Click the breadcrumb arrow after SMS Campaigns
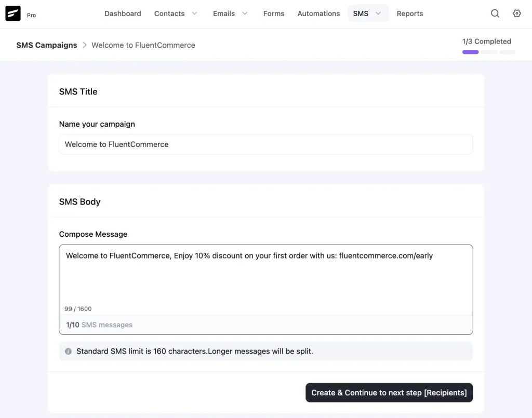The height and width of the screenshot is (418, 532). (84, 45)
